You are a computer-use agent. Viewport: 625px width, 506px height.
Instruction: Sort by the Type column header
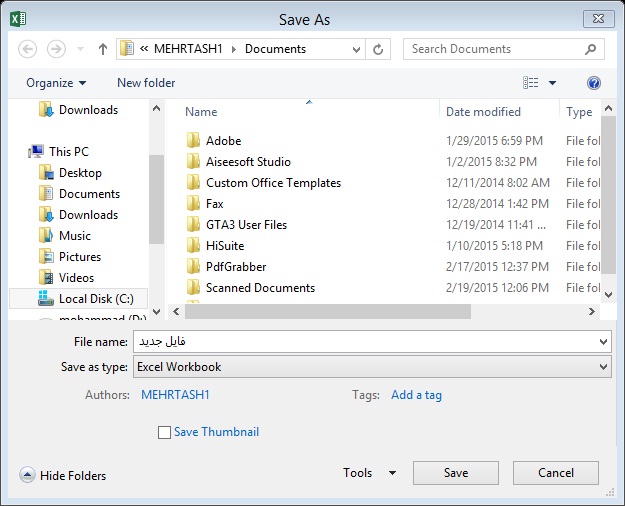[x=579, y=112]
